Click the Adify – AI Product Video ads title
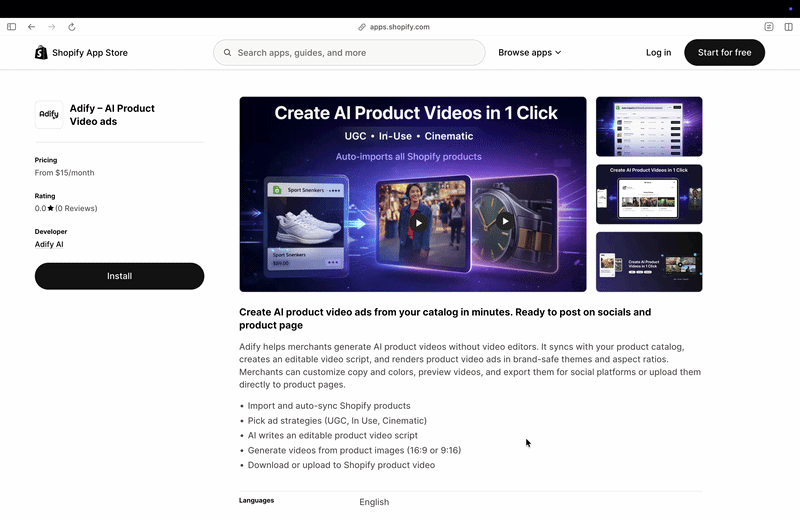 (x=112, y=115)
